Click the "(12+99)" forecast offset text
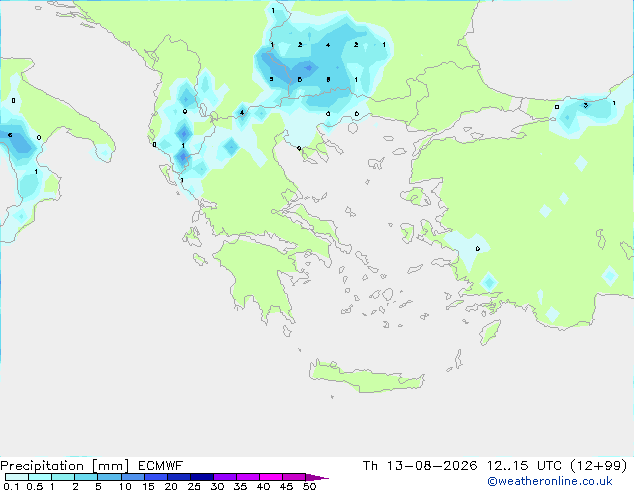The width and height of the screenshot is (634, 490). (x=599, y=466)
